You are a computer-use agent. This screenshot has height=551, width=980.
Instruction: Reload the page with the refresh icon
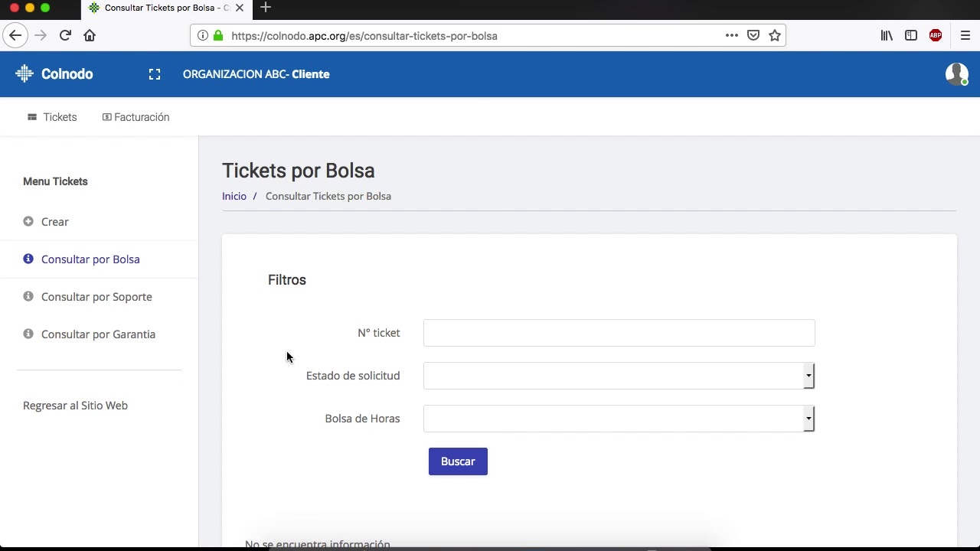pos(65,35)
